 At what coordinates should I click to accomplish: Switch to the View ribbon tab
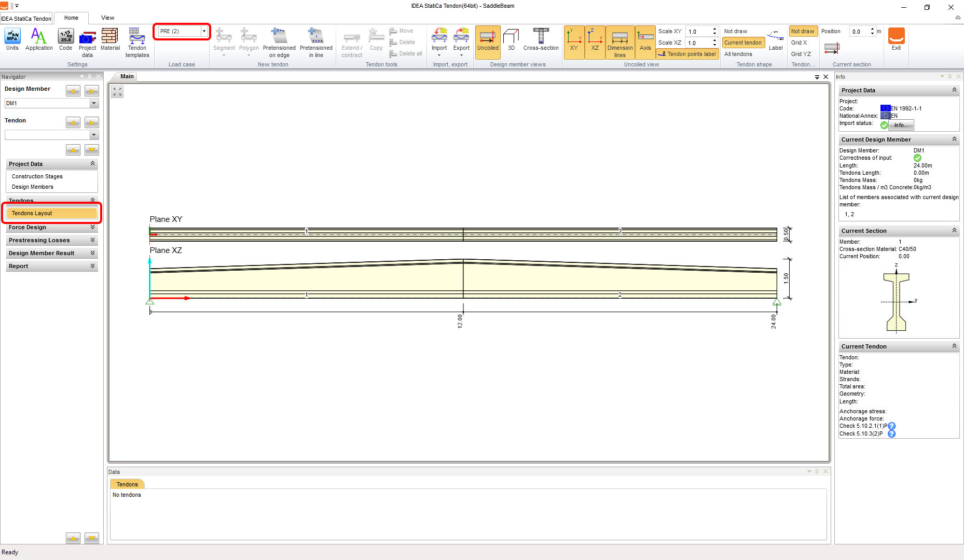point(107,18)
